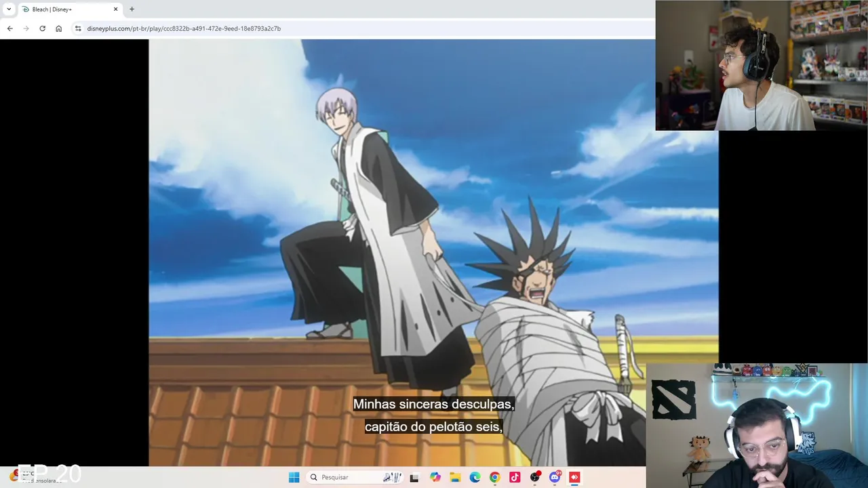Open Task View on the taskbar
The image size is (868, 488).
(x=414, y=477)
